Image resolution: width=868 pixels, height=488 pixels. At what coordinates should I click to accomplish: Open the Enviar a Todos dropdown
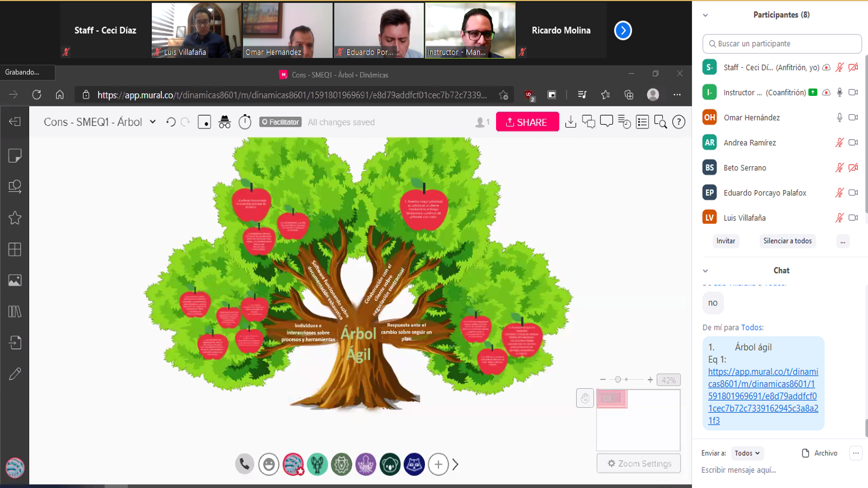pos(747,453)
